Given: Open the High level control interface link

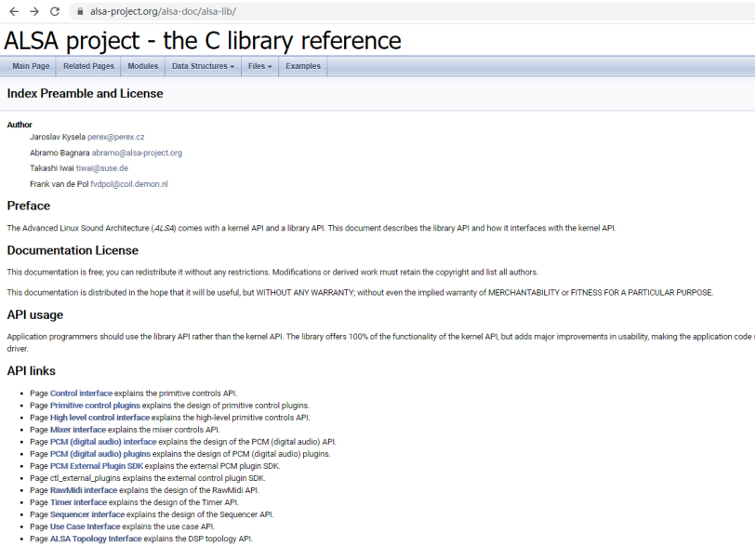Looking at the screenshot, I should (x=99, y=418).
